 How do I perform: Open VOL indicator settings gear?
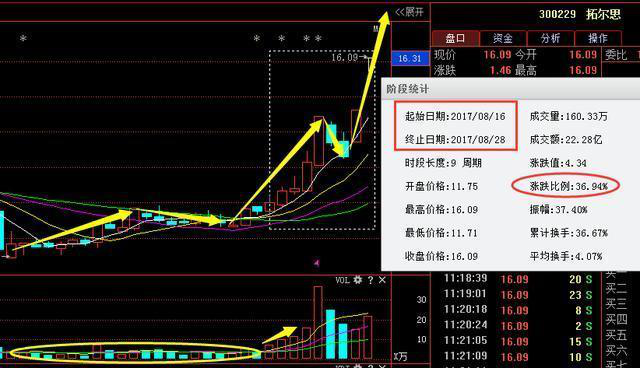[x=358, y=280]
